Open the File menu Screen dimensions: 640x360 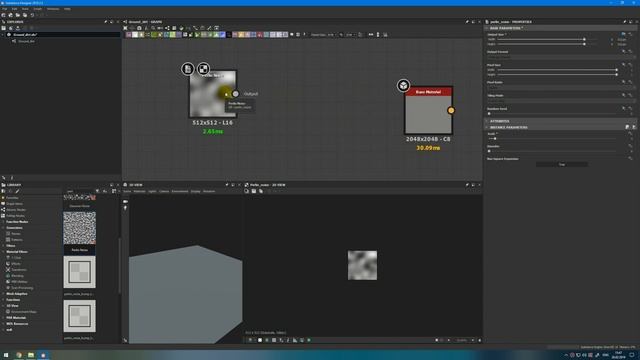coord(4,9)
